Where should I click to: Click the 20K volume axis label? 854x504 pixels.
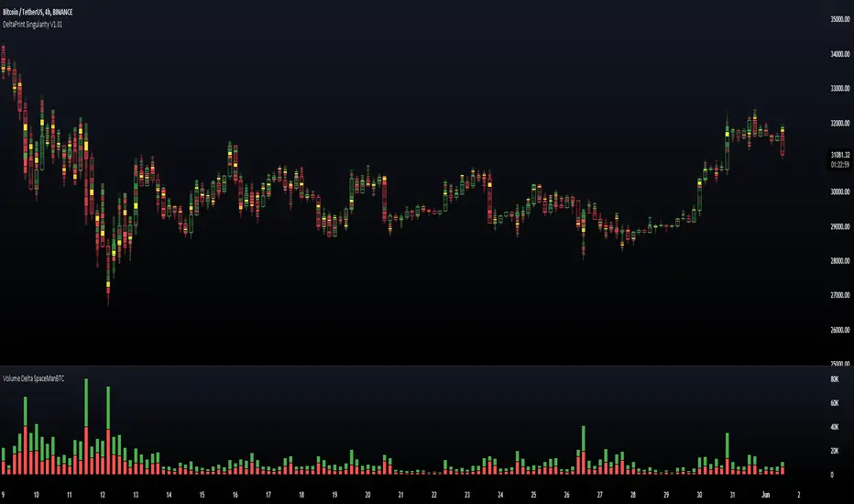click(x=835, y=451)
